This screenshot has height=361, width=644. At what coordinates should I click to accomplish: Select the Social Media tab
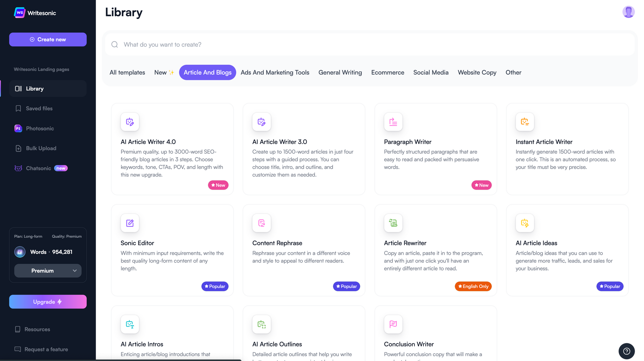pyautogui.click(x=431, y=72)
